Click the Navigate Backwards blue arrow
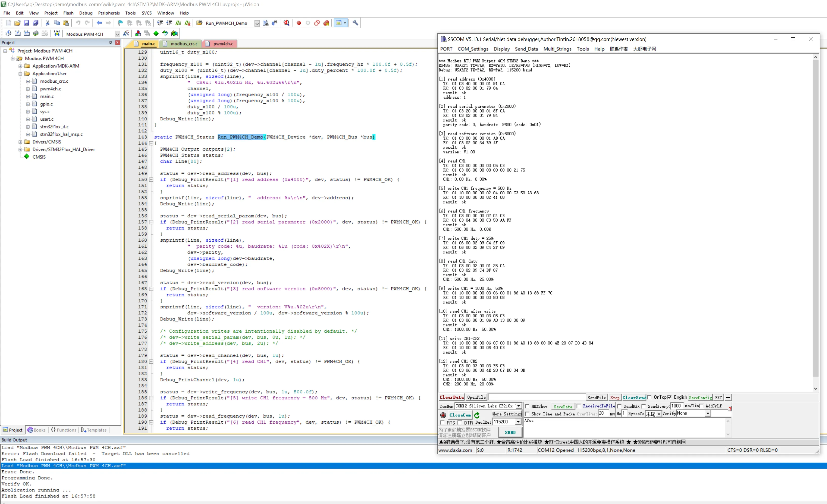The image size is (827, 504). coord(99,23)
